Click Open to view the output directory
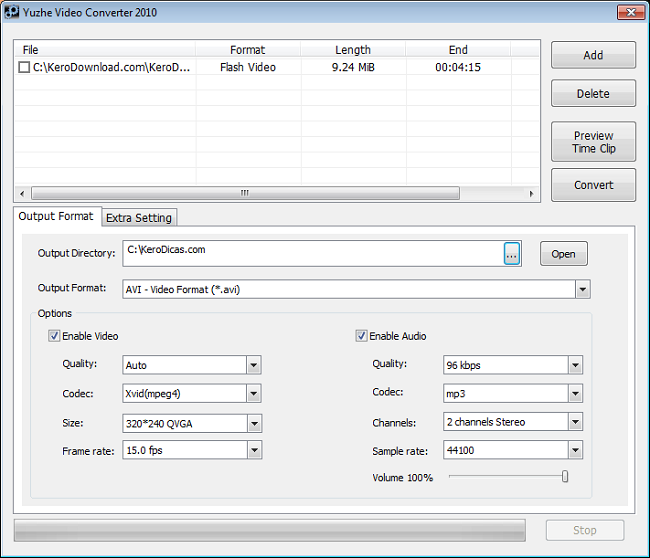 (564, 254)
